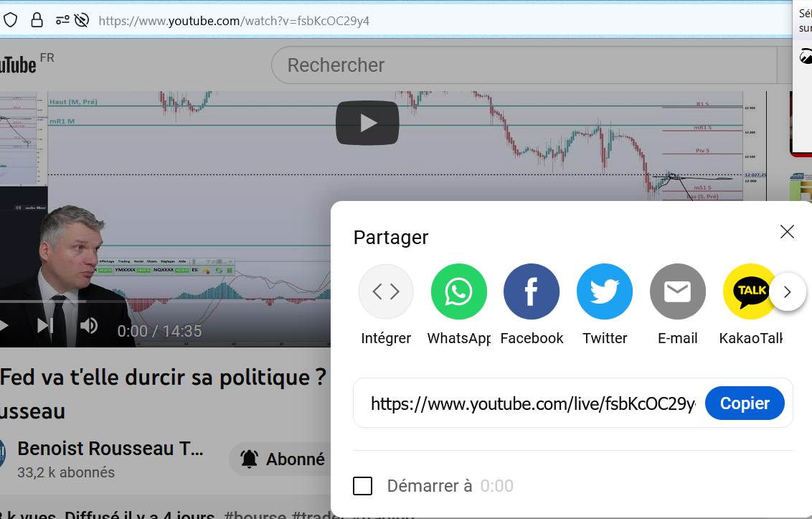Copy the video link with Copier
Viewport: 812px width, 519px height.
745,403
